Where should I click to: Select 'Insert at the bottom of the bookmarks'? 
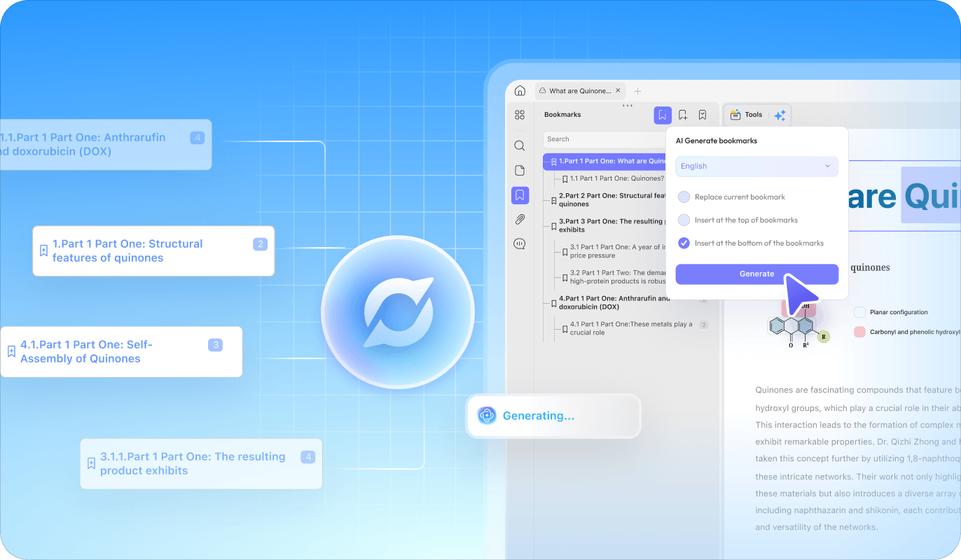pos(751,243)
